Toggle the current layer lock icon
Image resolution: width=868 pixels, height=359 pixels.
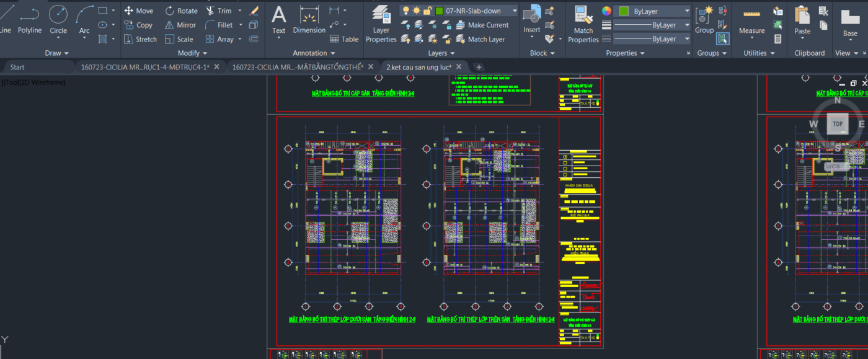point(428,11)
